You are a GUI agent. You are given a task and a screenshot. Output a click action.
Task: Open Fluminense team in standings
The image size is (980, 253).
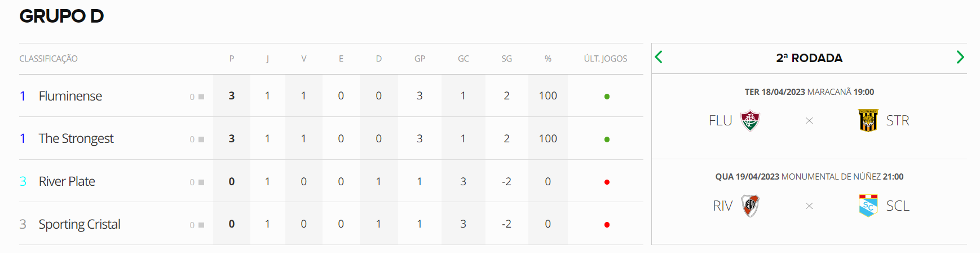[x=70, y=96]
